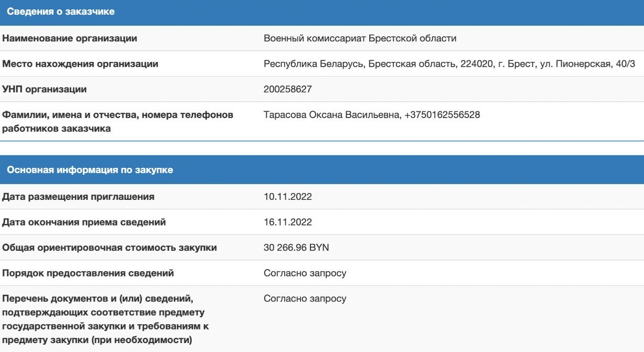644x352 pixels.
Task: Click the "Дата размещения приглашения" label
Action: (78, 197)
